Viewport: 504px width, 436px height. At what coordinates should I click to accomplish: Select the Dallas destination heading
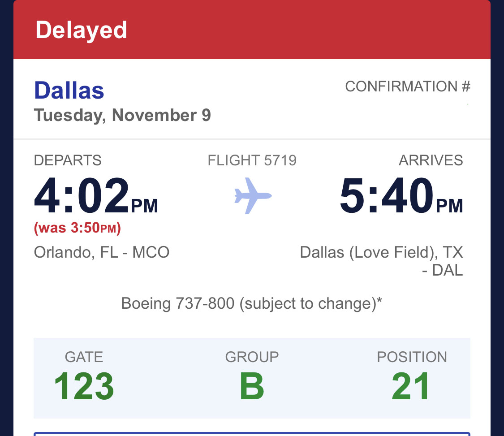[x=69, y=90]
